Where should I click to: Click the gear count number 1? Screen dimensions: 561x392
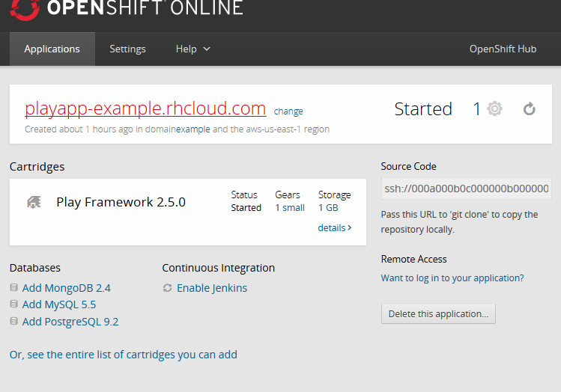[x=476, y=109]
